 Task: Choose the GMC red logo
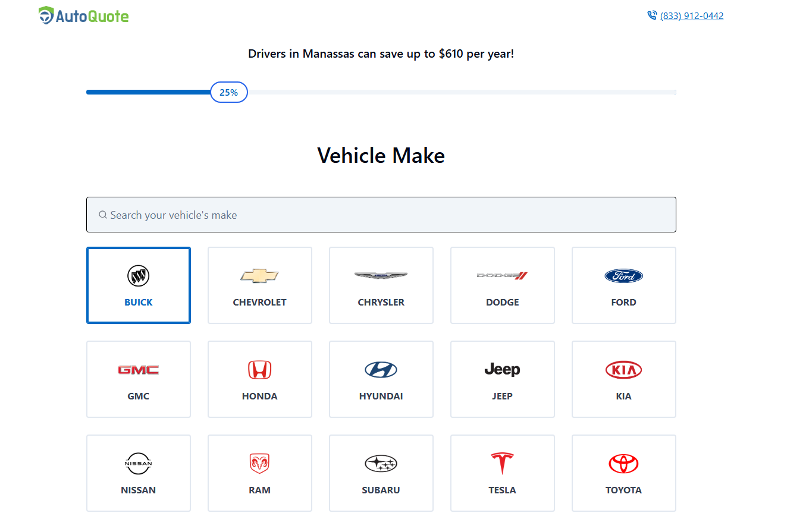(139, 370)
